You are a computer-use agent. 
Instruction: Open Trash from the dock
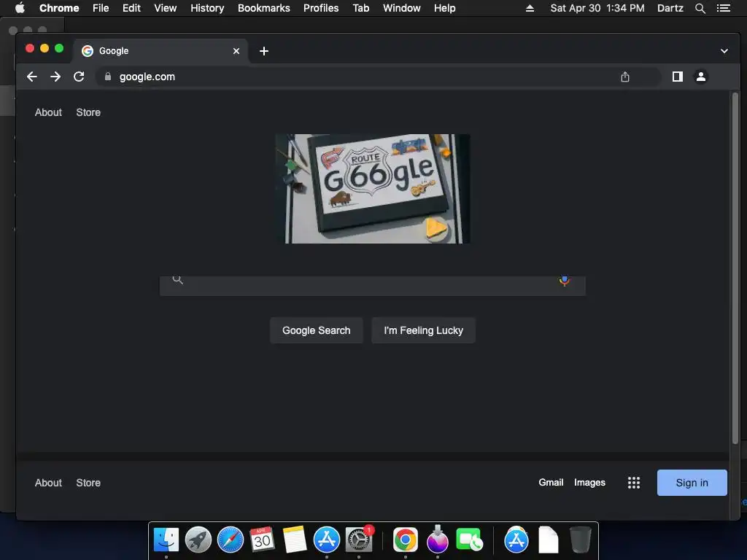click(x=580, y=540)
